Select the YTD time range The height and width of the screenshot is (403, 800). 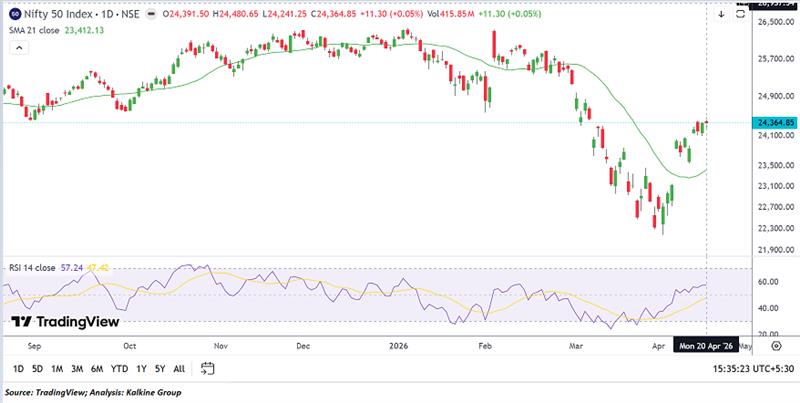click(x=119, y=369)
